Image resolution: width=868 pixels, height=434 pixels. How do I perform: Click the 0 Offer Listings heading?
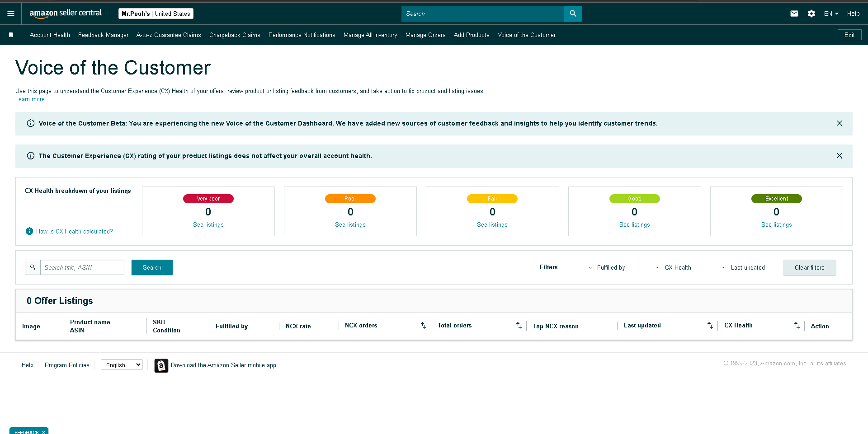[x=60, y=301]
